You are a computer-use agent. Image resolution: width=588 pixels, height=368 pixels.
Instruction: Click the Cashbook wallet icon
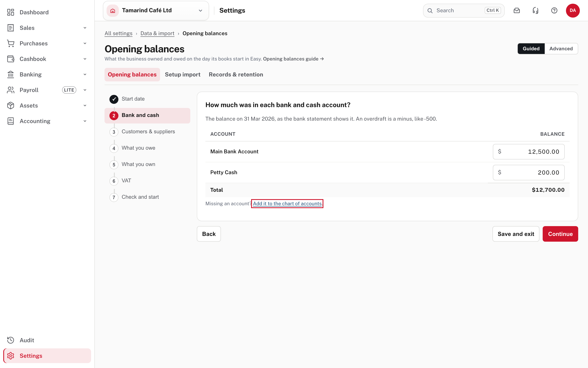pos(10,59)
